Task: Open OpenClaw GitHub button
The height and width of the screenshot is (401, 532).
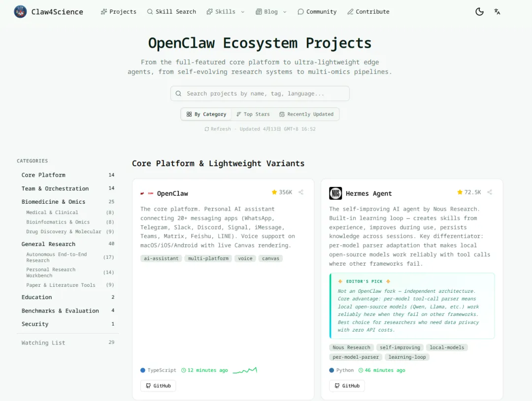Action: [158, 386]
